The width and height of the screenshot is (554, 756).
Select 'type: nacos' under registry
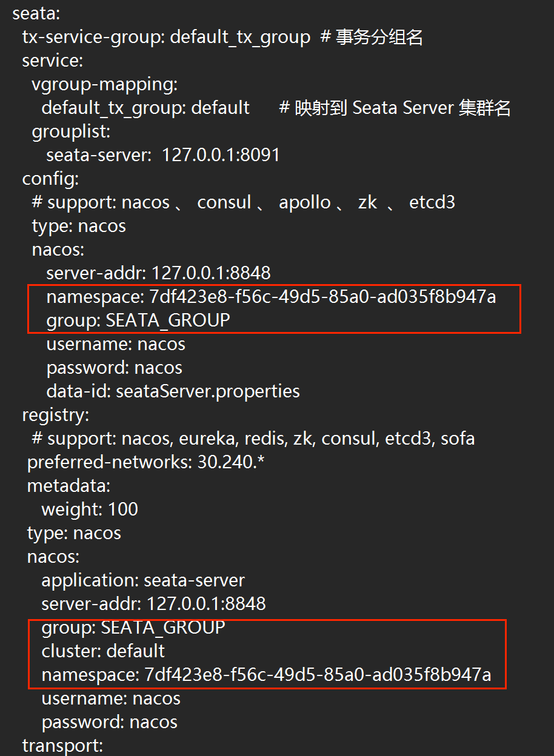74,533
